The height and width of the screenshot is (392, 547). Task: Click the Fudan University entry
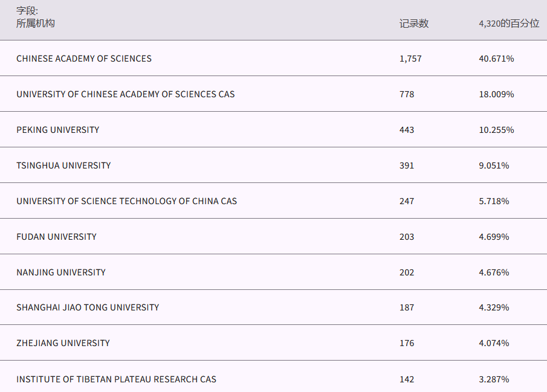(x=56, y=237)
